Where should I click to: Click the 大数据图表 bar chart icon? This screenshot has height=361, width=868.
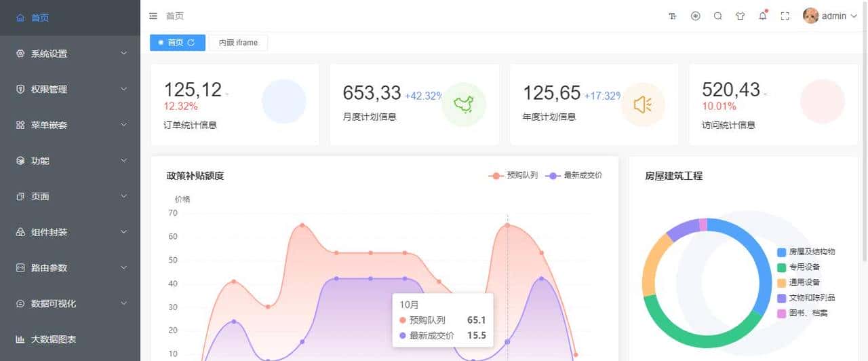pos(20,339)
